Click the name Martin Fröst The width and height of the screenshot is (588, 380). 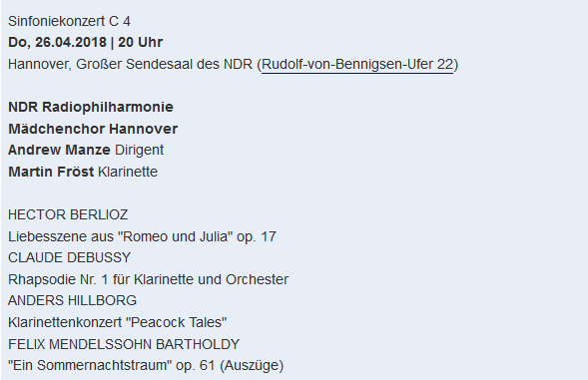click(51, 172)
